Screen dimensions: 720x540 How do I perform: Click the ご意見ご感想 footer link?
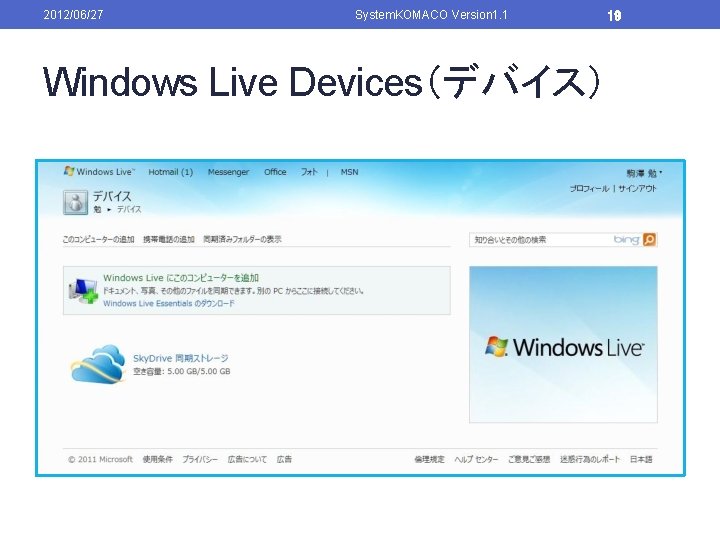pos(529,459)
